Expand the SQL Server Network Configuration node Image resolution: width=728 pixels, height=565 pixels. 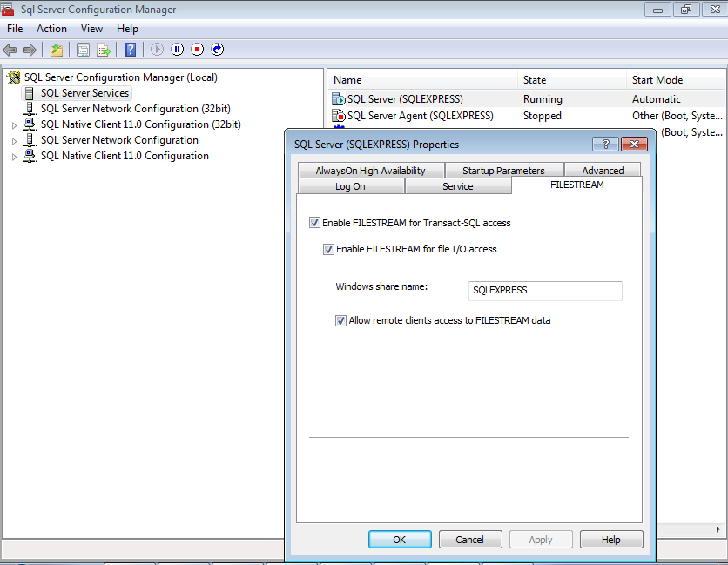[x=14, y=141]
